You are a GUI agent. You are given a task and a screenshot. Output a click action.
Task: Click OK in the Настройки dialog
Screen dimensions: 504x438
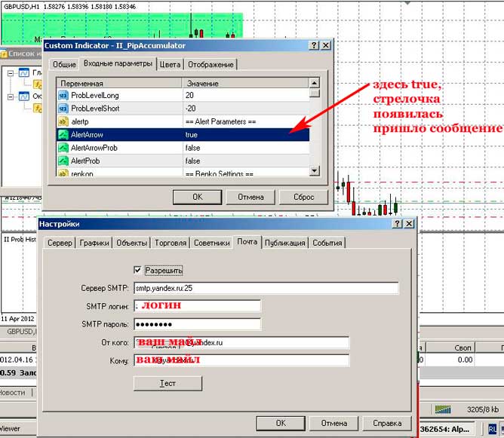pos(281,423)
